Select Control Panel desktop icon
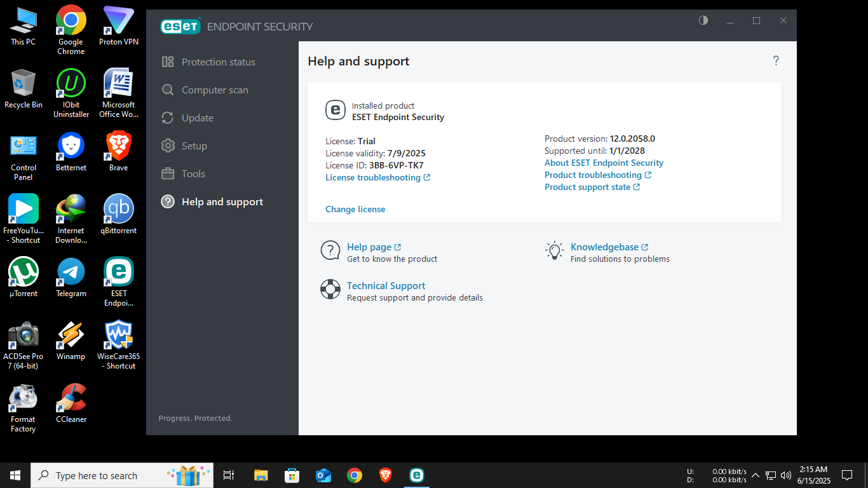Screen dimensions: 868x488 tap(24, 156)
